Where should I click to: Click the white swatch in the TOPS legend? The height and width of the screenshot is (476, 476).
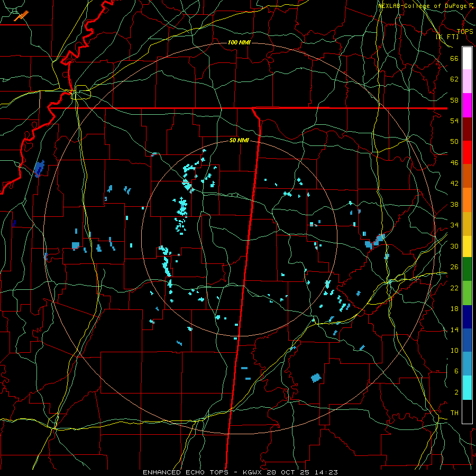(x=467, y=58)
